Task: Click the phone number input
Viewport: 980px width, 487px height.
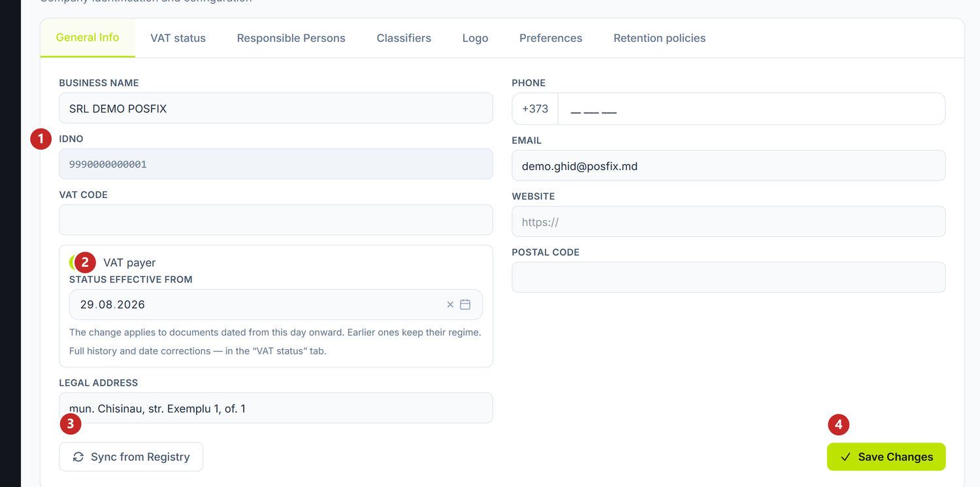Action: coord(751,109)
